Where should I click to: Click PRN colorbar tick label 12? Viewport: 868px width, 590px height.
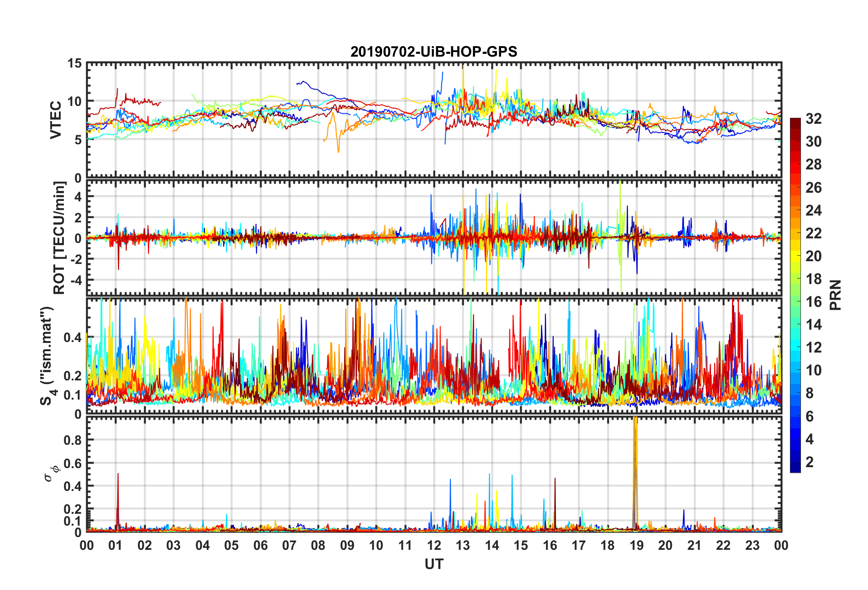813,348
